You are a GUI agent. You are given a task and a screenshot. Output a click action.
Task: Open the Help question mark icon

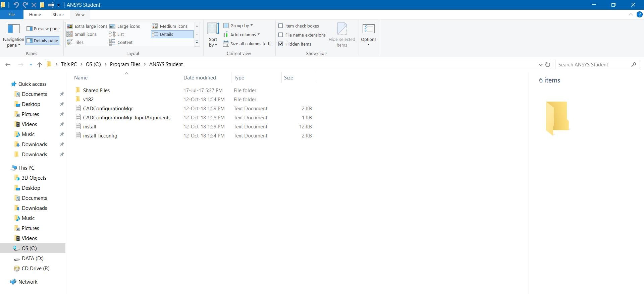(x=640, y=14)
